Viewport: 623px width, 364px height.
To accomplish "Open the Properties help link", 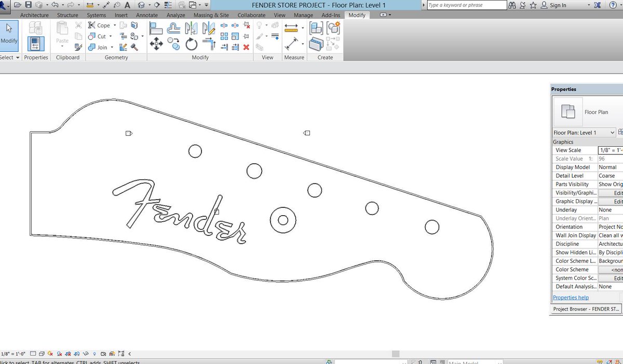I will 571,298.
